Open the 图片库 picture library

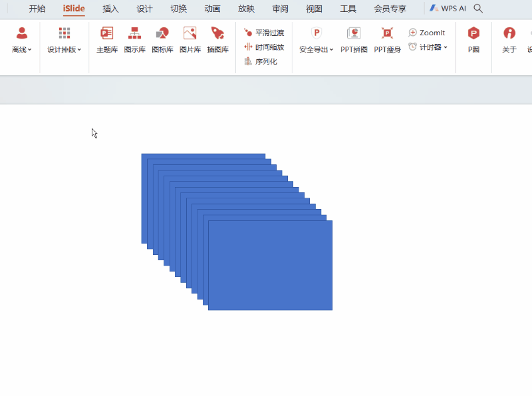(x=190, y=40)
